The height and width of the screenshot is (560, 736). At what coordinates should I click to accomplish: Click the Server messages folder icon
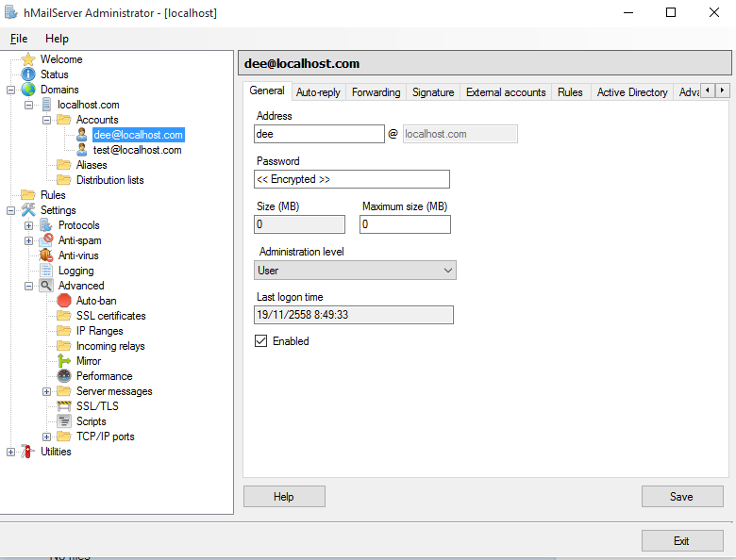(64, 391)
